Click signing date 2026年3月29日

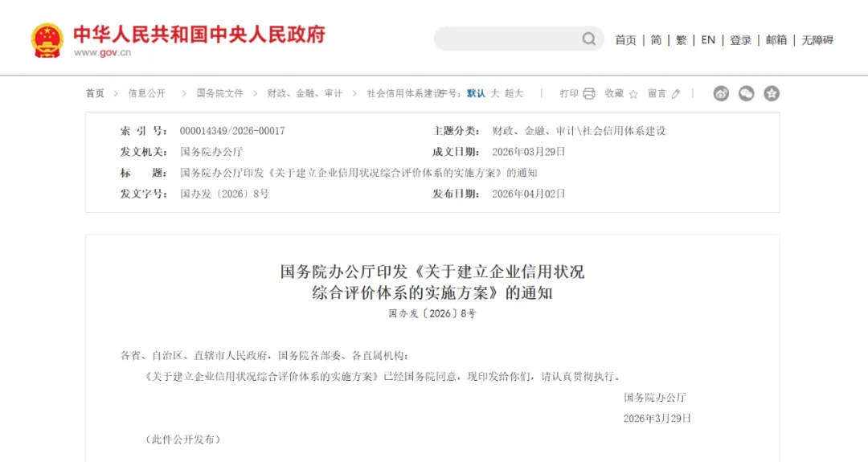click(x=657, y=419)
